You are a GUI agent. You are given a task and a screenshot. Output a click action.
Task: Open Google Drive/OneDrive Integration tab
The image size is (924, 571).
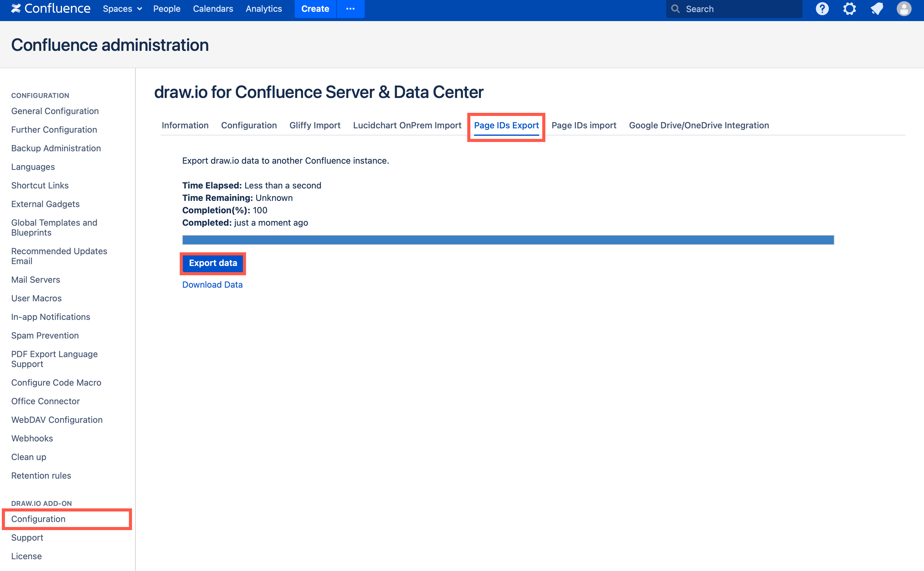[x=699, y=125]
